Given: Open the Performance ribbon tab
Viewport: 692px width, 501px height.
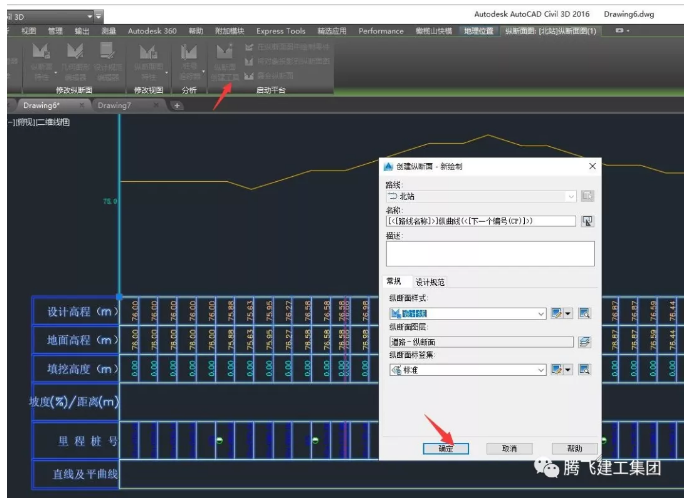Looking at the screenshot, I should tap(381, 31).
